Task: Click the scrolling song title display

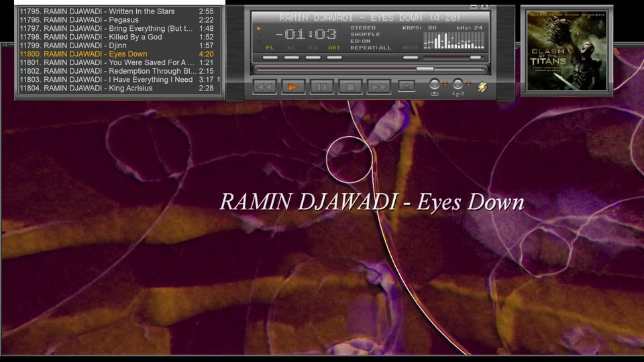Action: click(370, 17)
